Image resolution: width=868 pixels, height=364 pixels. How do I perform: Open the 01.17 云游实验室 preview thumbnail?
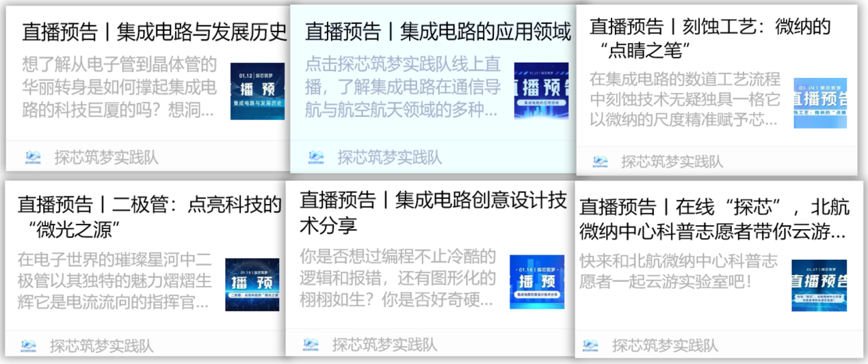pyautogui.click(x=819, y=285)
